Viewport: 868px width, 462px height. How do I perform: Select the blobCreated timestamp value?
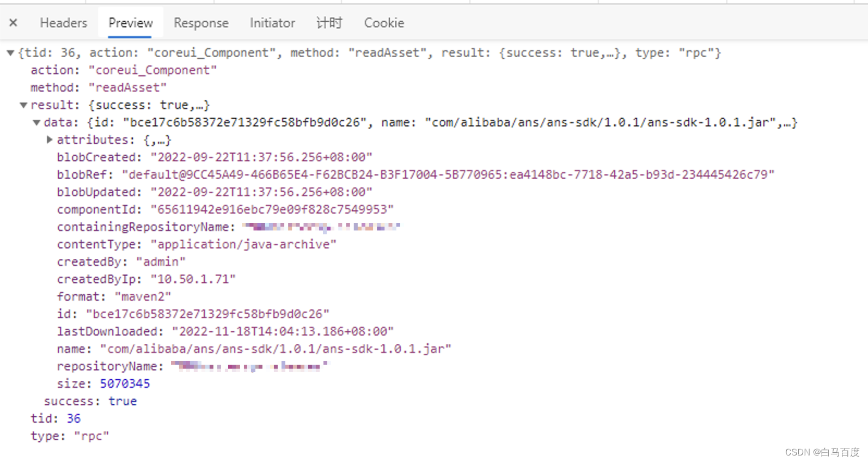point(261,157)
